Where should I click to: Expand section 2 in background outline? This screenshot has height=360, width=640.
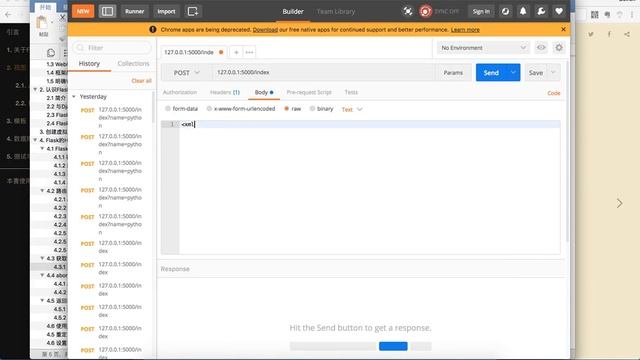pyautogui.click(x=35, y=89)
